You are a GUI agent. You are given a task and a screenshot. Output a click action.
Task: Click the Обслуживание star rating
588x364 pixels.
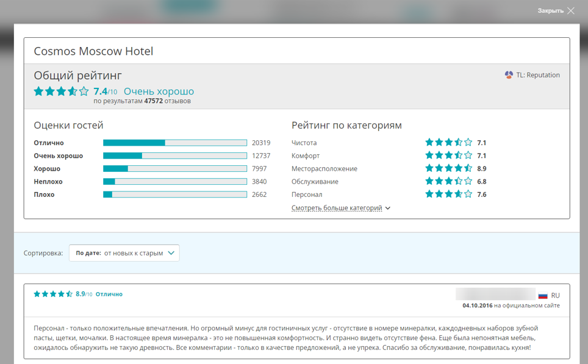point(448,181)
